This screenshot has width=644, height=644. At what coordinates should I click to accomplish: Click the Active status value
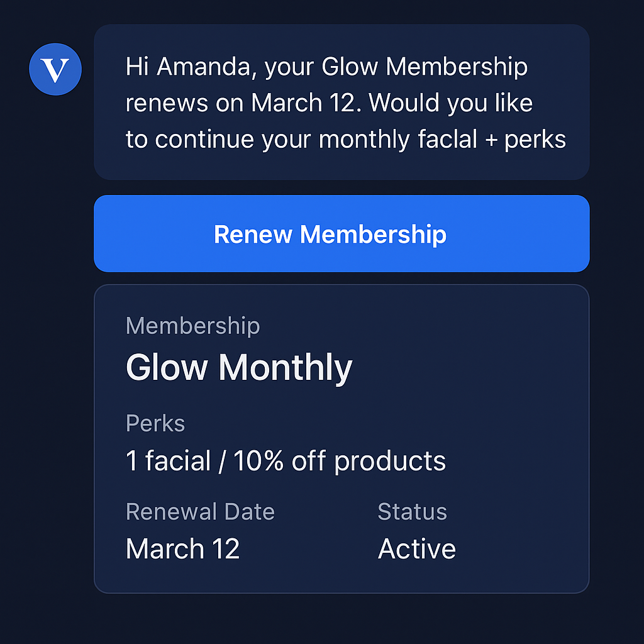coord(416,548)
